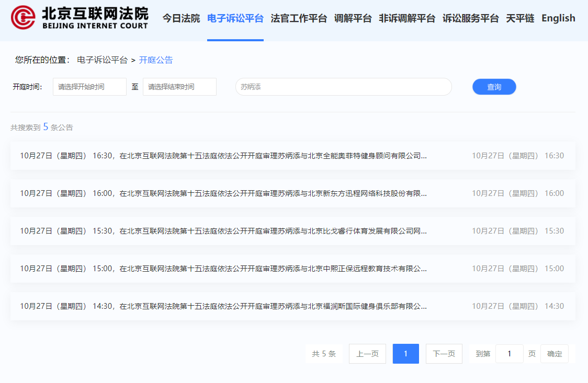The width and height of the screenshot is (588, 383).
Task: Open the end time date picker
Action: 179,87
